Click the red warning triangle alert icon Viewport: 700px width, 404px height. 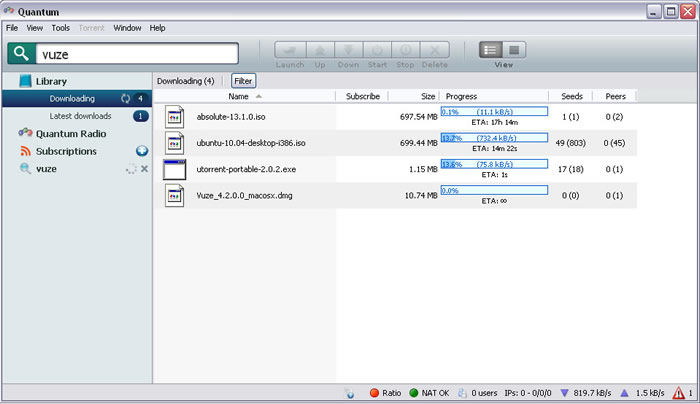coord(679,393)
